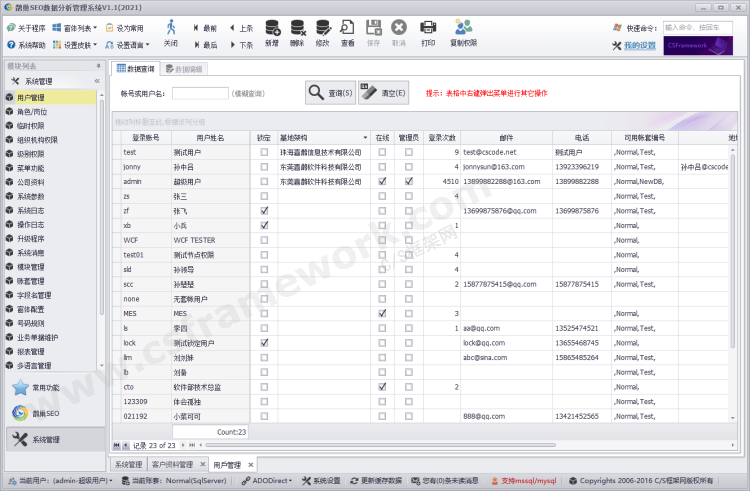This screenshot has height=491, width=750.
Task: Toggle 在线 checkbox for admin row
Action: click(382, 181)
